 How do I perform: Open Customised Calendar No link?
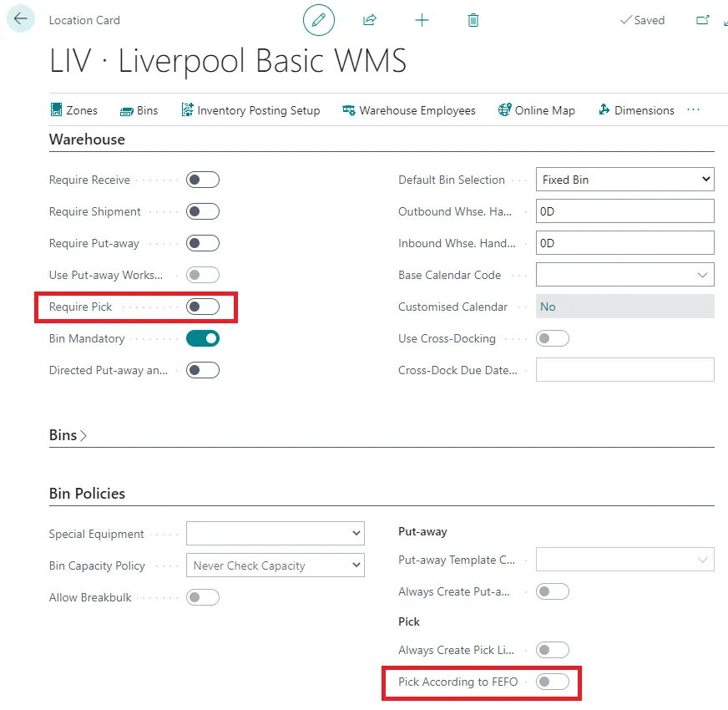548,307
